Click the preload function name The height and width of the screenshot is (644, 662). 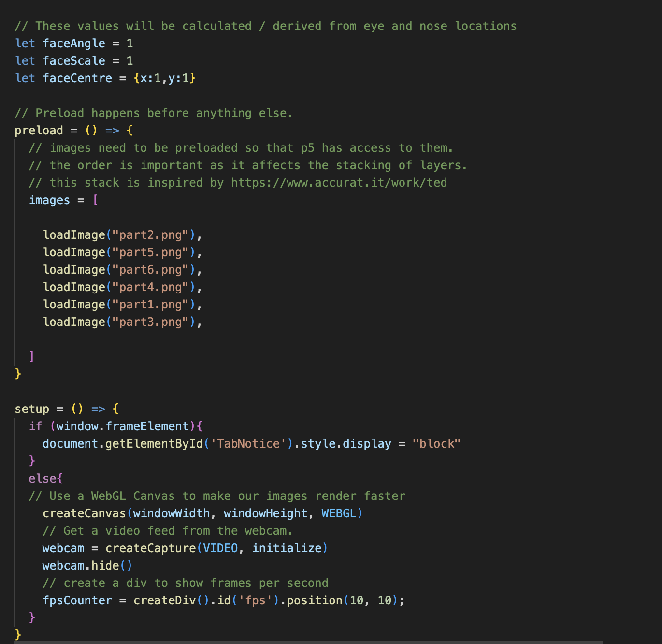click(39, 131)
